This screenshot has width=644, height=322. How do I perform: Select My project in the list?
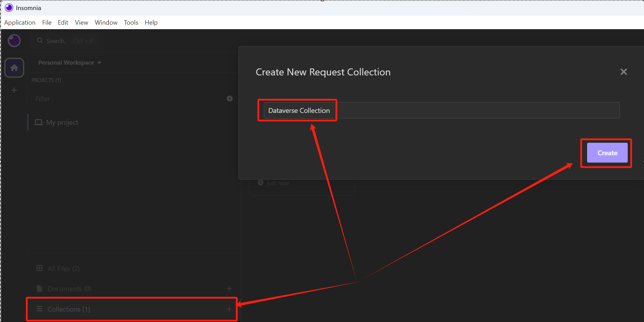pos(134,122)
